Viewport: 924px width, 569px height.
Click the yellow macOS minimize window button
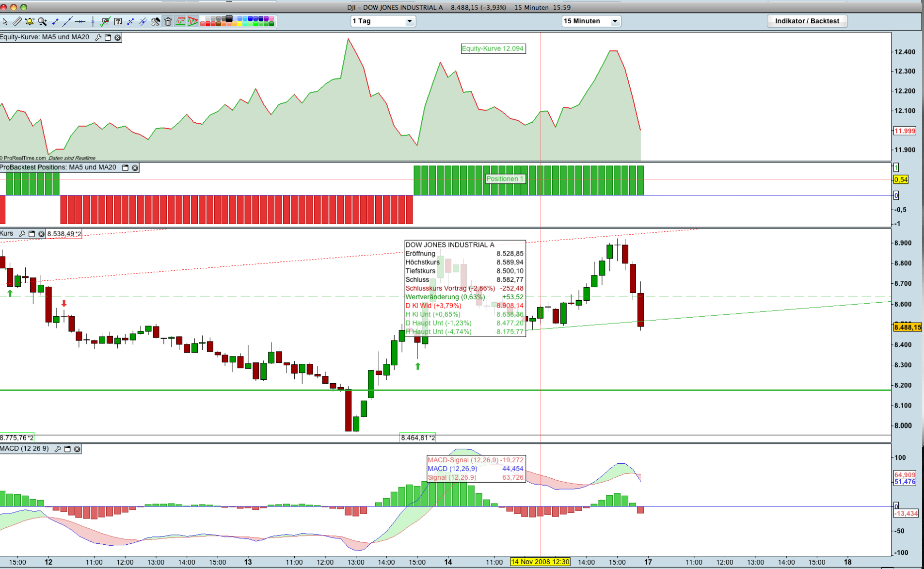pos(14,7)
